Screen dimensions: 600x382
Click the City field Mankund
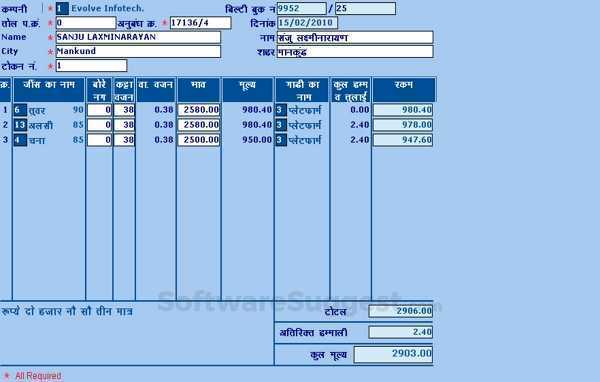138,51
